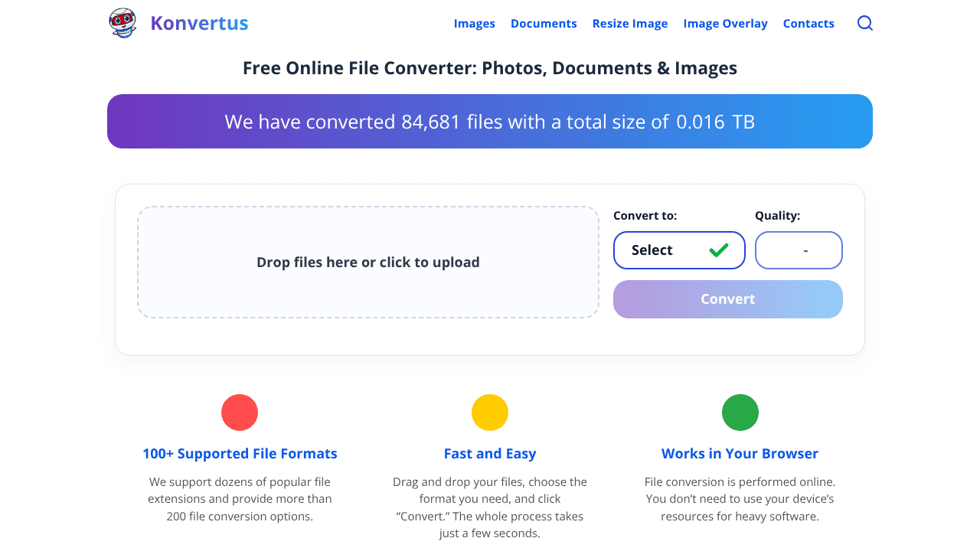Click the text 'Drag and drop your files, choose the'
980x551 pixels.
click(x=490, y=482)
